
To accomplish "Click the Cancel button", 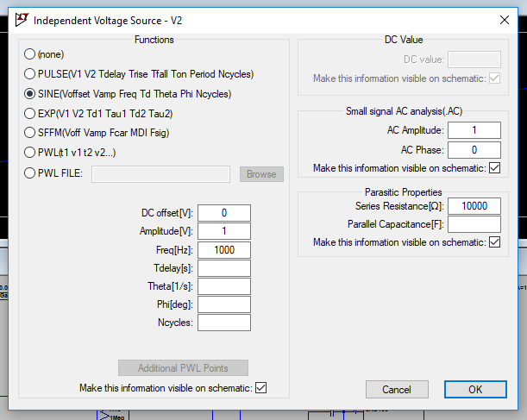I will [397, 389].
